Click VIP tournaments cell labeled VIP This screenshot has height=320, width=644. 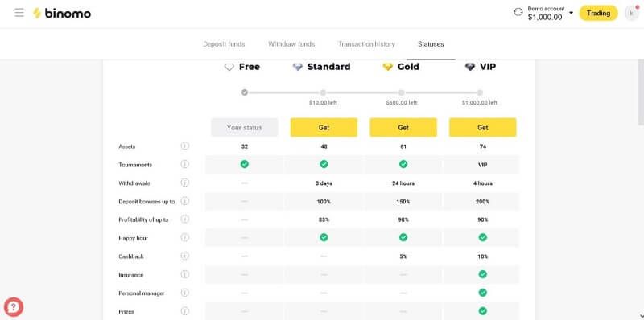pos(482,165)
